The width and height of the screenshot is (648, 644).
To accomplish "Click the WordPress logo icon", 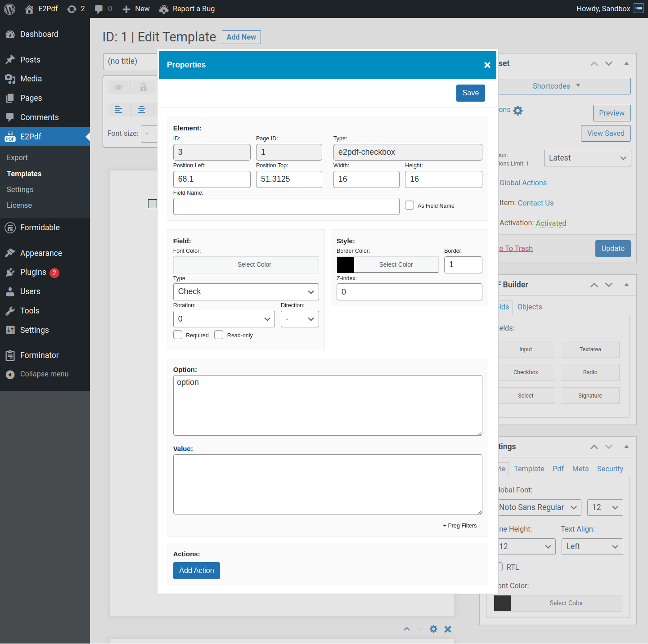I will coord(9,9).
